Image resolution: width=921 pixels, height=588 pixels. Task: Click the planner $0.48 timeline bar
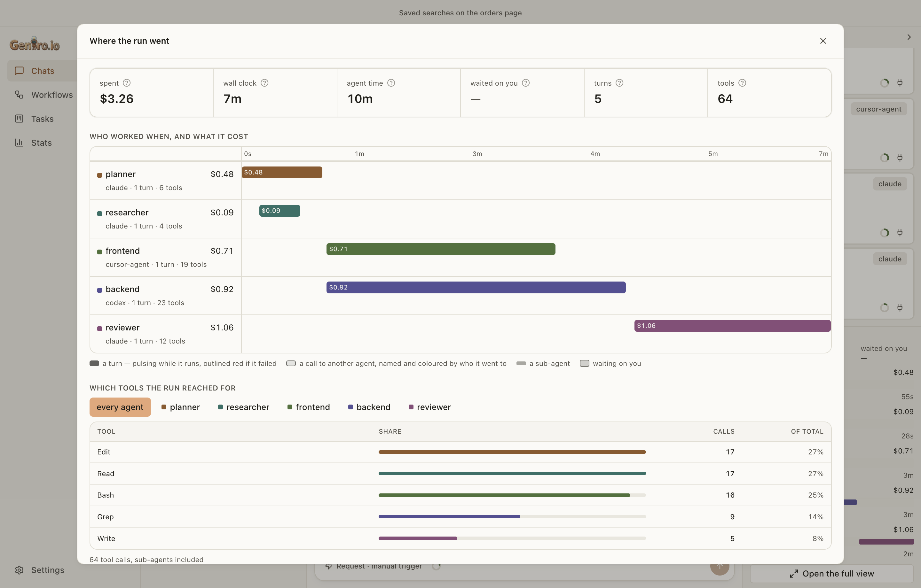282,173
